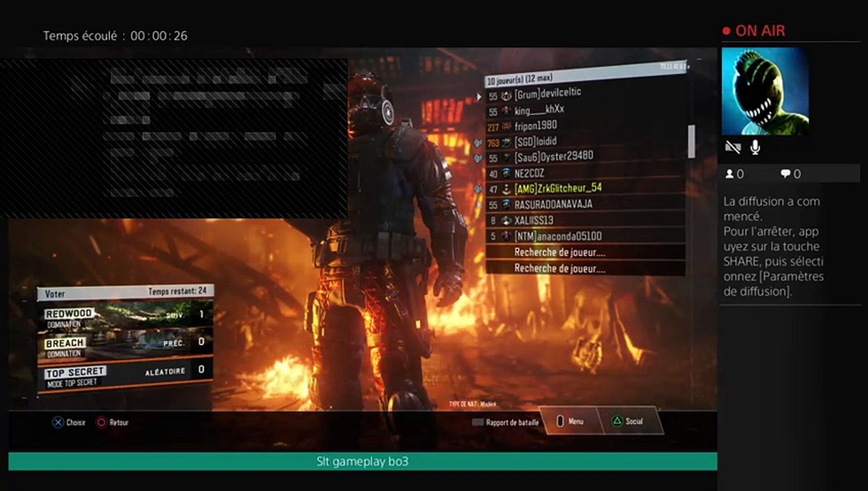The image size is (868, 491).
Task: Click the Temps écoulé 00:00:26 timer
Action: 115,35
